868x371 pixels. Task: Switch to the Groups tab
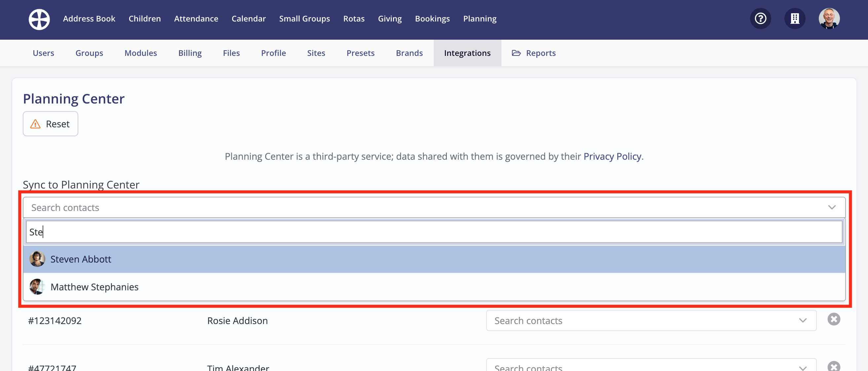pyautogui.click(x=89, y=53)
